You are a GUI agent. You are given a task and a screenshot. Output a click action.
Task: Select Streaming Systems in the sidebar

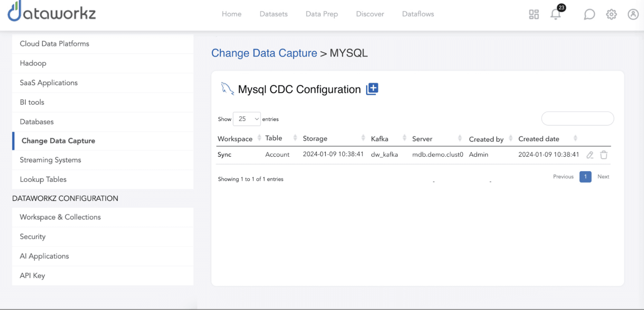point(51,160)
